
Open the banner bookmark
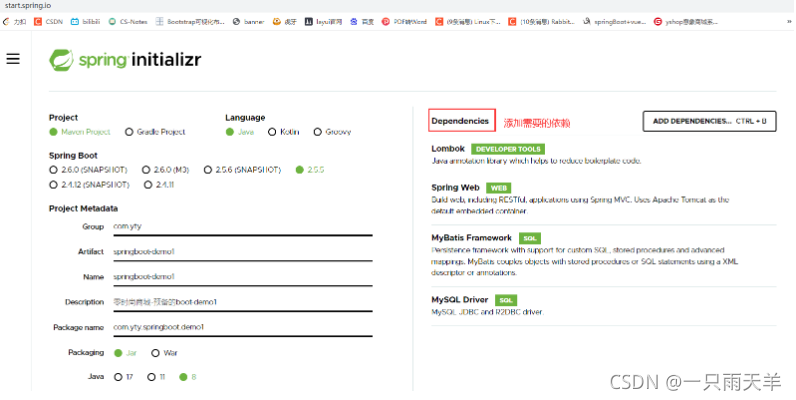coord(248,22)
